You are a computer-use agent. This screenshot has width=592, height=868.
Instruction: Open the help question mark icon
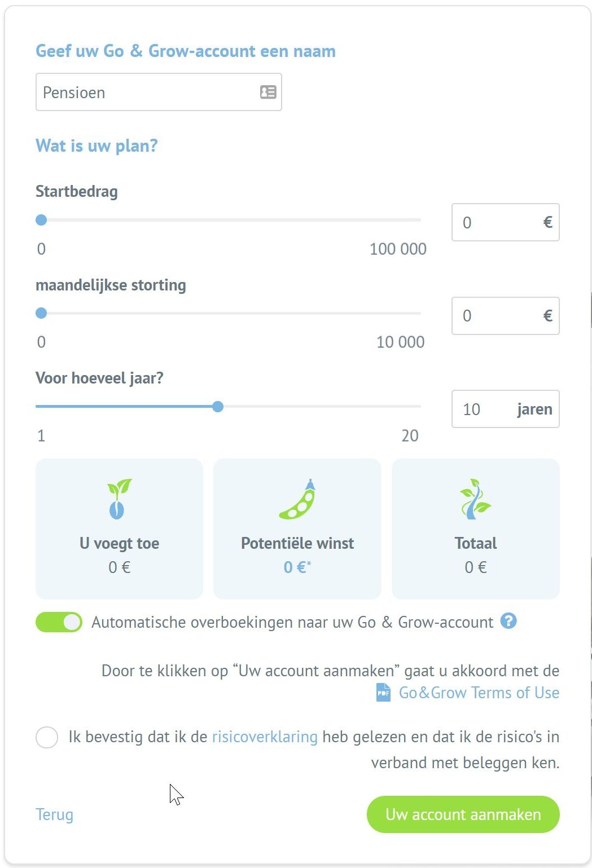[x=508, y=621]
